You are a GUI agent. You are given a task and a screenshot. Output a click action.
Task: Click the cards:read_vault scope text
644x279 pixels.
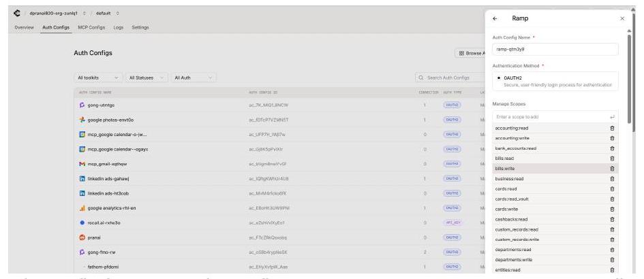click(512, 199)
